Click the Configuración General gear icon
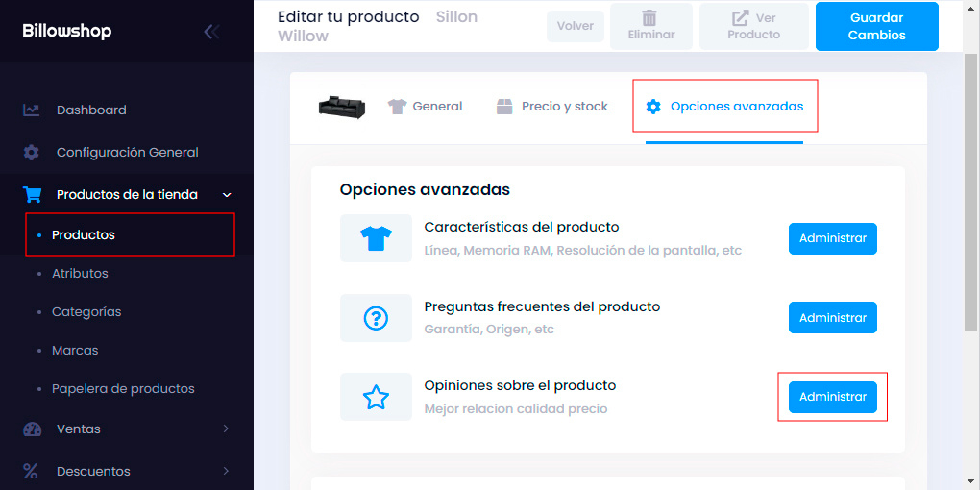The height and width of the screenshot is (490, 980). click(32, 153)
